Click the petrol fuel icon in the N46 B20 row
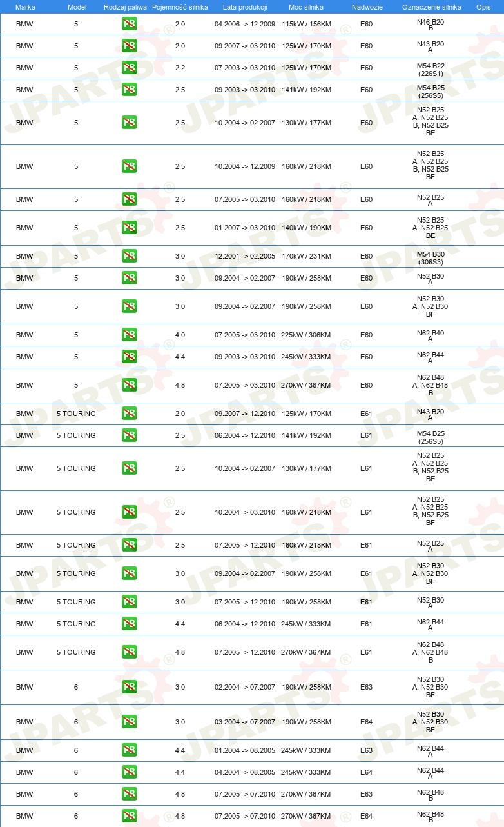This screenshot has height=827, width=504. [x=129, y=25]
